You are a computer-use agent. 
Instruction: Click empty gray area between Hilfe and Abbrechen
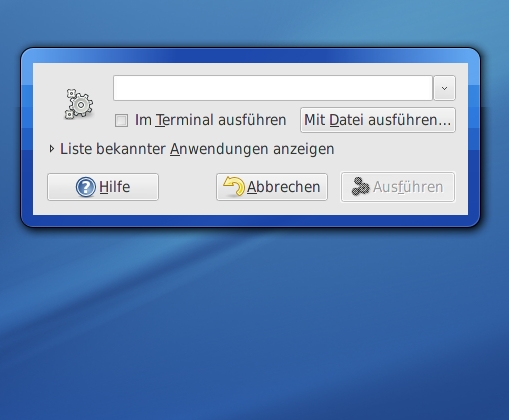[187, 187]
